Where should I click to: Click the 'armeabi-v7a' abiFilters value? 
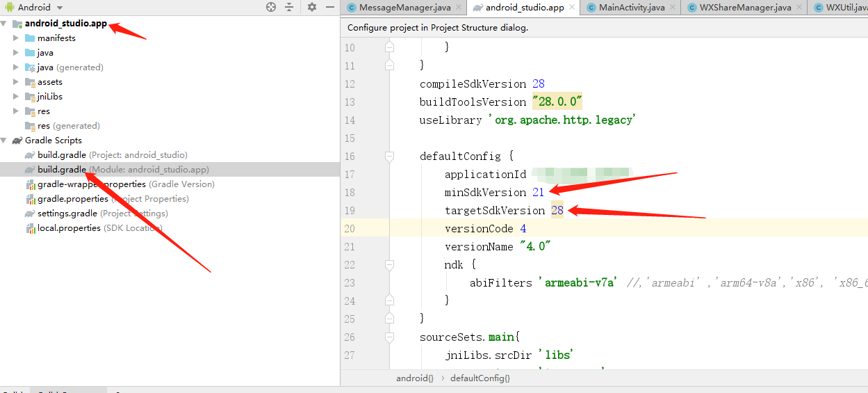578,282
